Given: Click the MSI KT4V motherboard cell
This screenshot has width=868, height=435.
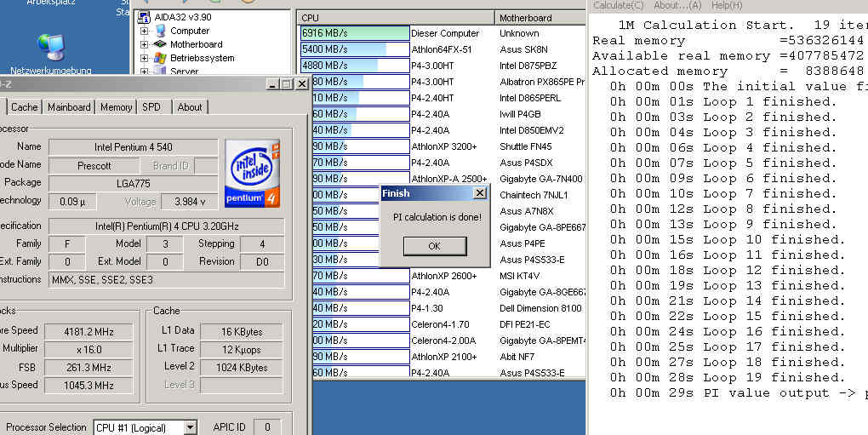Looking at the screenshot, I should click(520, 276).
